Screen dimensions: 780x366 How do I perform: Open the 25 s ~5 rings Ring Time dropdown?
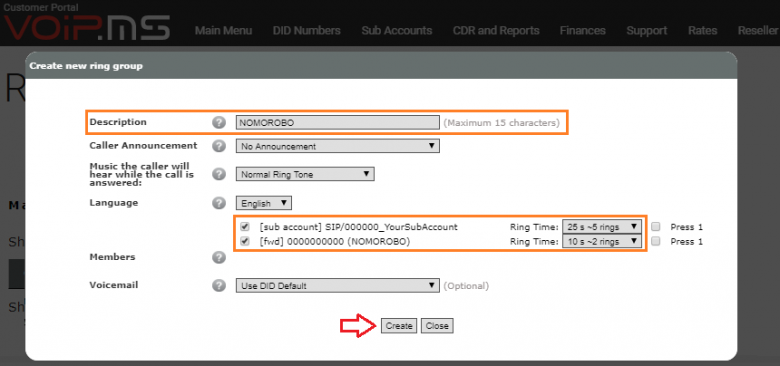(x=602, y=227)
